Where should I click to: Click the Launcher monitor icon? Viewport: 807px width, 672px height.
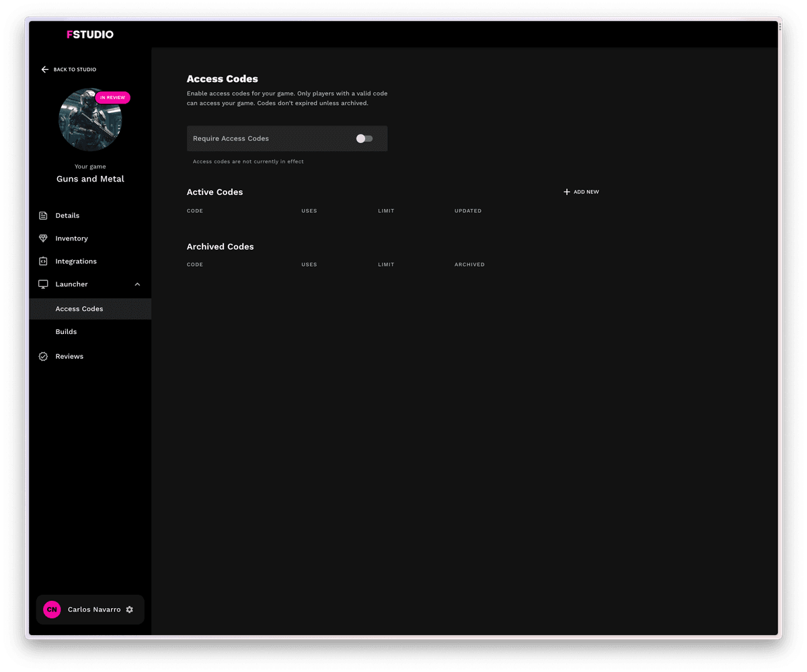point(43,284)
